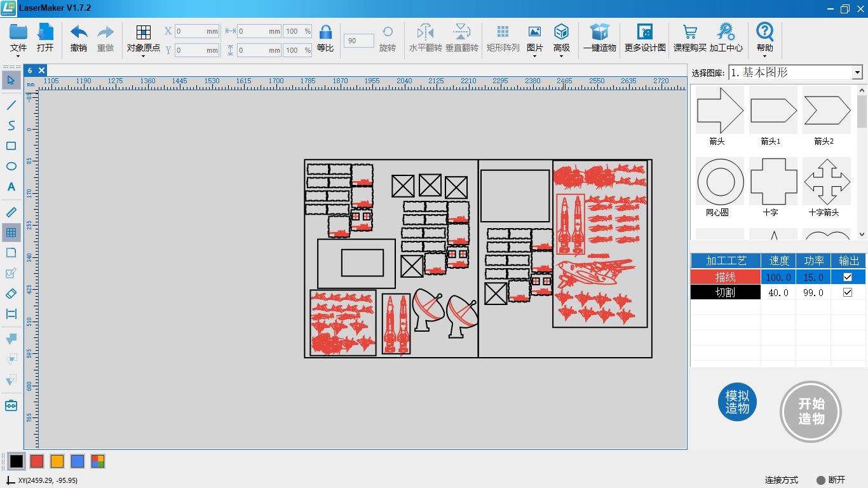Viewport: 868px width, 488px height.
Task: Click the 开始造物 start button
Action: (811, 411)
